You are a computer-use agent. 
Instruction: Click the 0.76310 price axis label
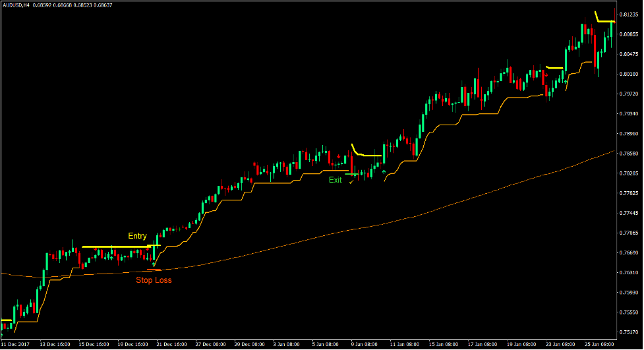(629, 273)
